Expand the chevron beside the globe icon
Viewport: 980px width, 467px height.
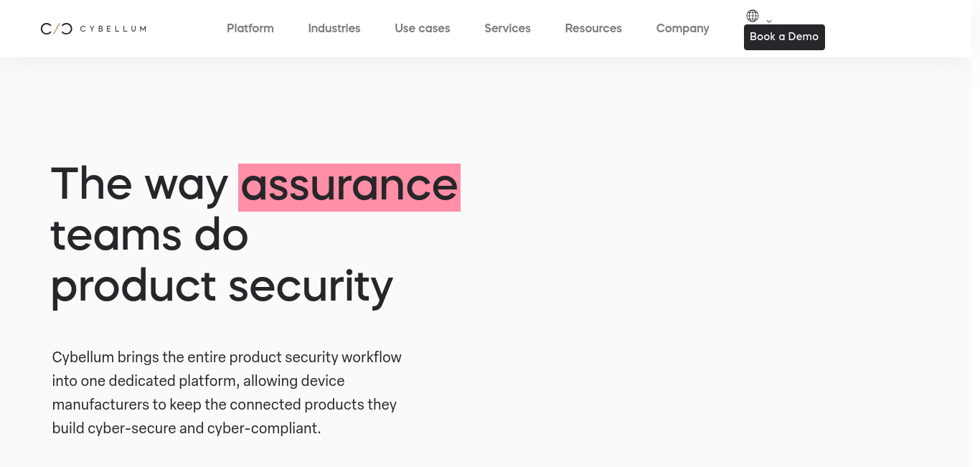(x=769, y=21)
